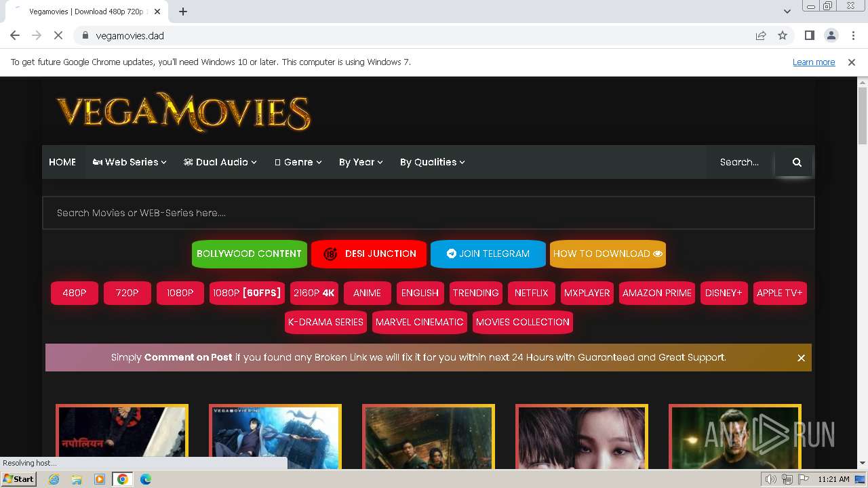Image resolution: width=868 pixels, height=488 pixels.
Task: Expand the By Year menu
Action: [x=361, y=162]
